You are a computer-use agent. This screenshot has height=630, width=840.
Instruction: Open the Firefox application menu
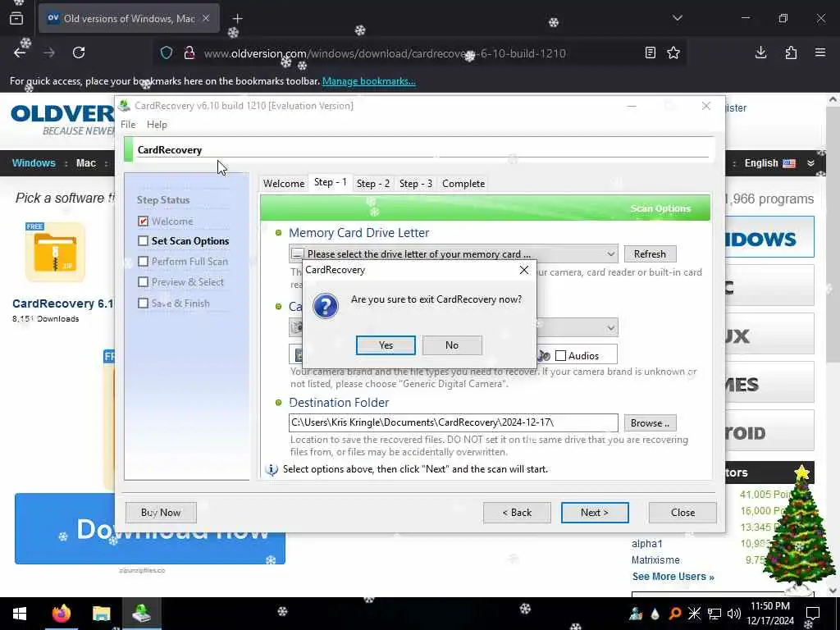coord(820,52)
